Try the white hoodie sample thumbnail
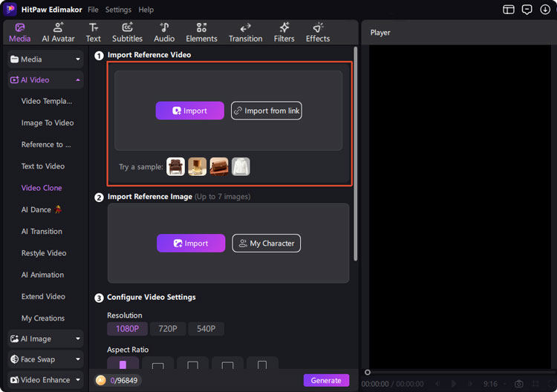 pos(241,166)
